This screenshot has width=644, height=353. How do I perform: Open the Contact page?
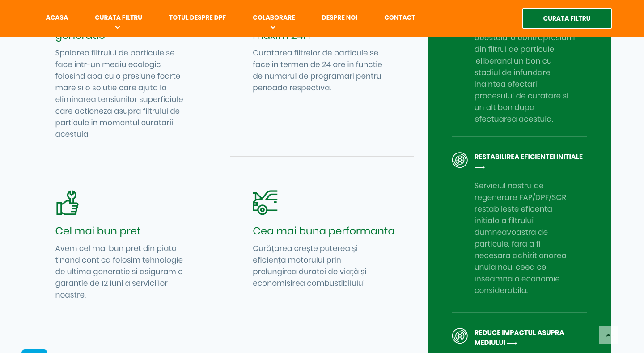(x=400, y=17)
